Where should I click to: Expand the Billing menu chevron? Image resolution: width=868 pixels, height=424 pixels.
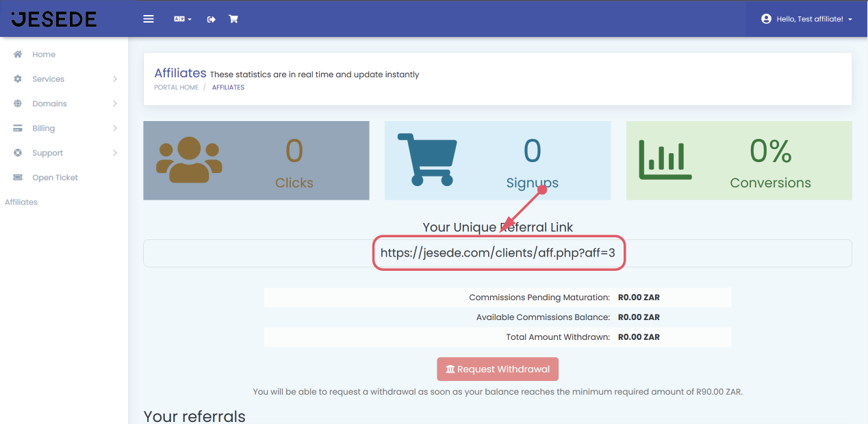(115, 129)
